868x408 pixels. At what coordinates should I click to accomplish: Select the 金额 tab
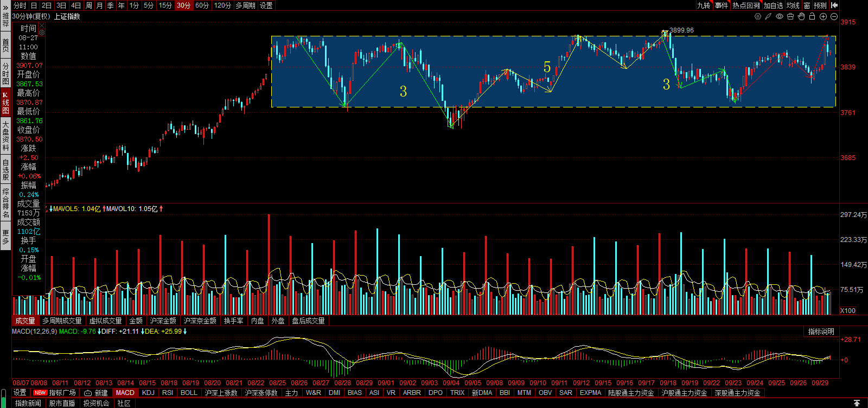point(136,321)
